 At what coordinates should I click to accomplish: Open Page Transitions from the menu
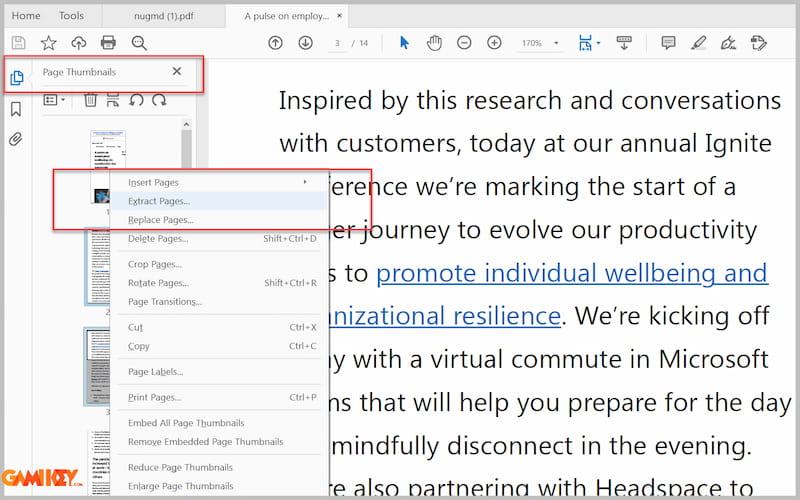[x=219, y=302]
